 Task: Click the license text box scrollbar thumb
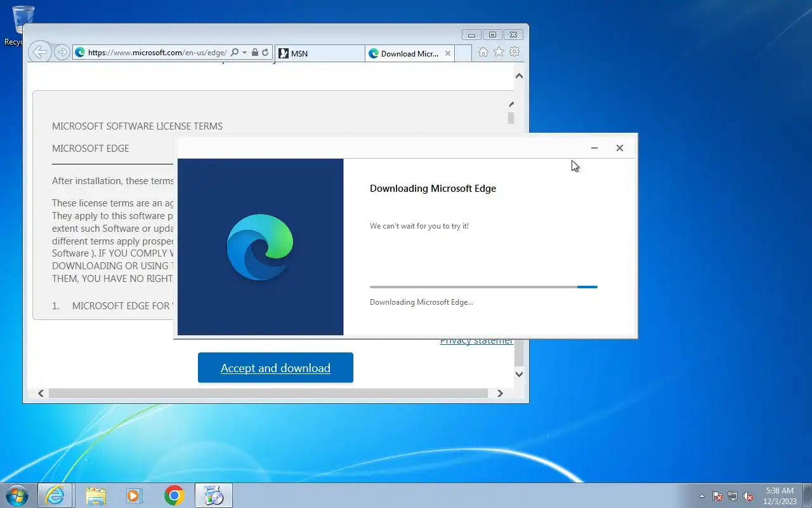pos(511,118)
